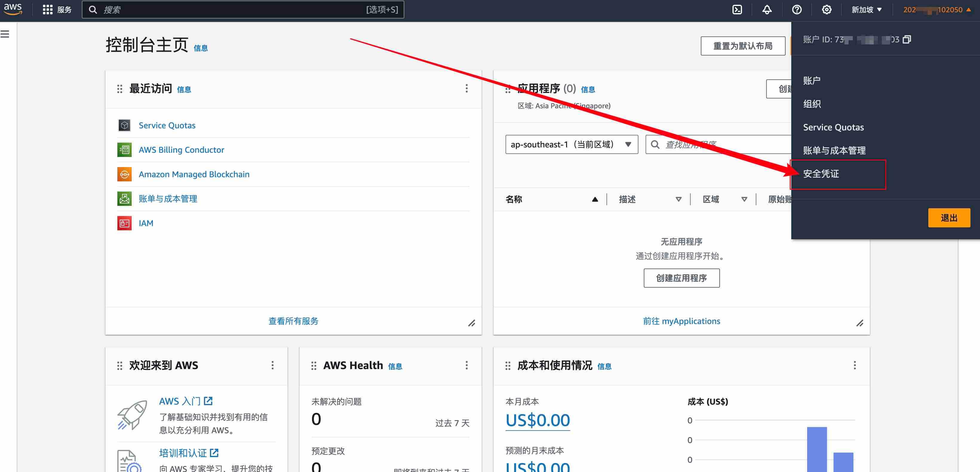Open the CloudShell terminal icon

(737, 10)
